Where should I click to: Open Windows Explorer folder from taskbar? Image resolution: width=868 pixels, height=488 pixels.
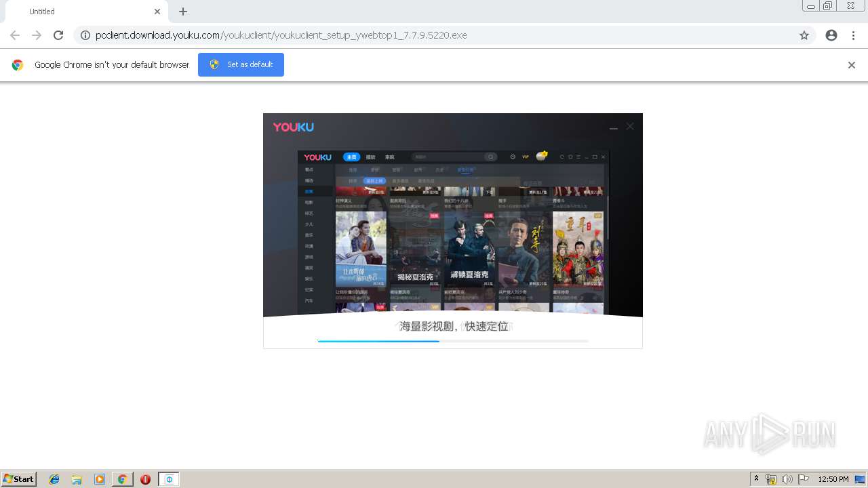tap(77, 479)
